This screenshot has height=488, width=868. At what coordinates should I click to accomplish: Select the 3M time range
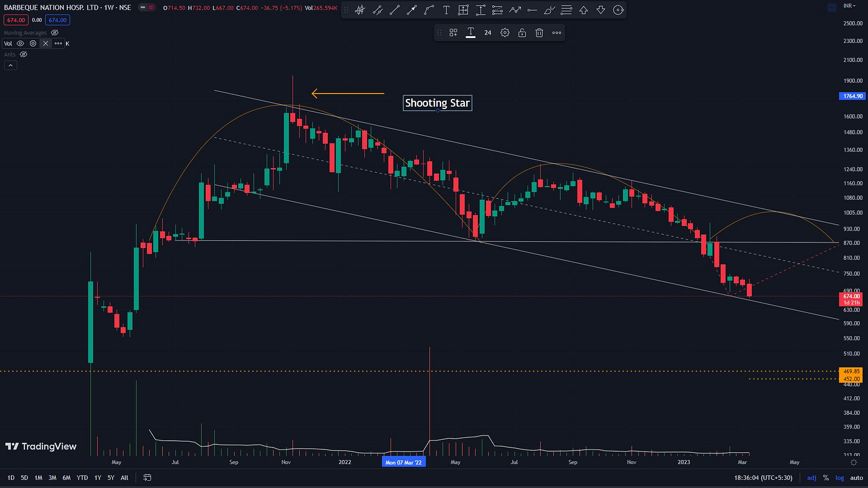[x=52, y=477]
